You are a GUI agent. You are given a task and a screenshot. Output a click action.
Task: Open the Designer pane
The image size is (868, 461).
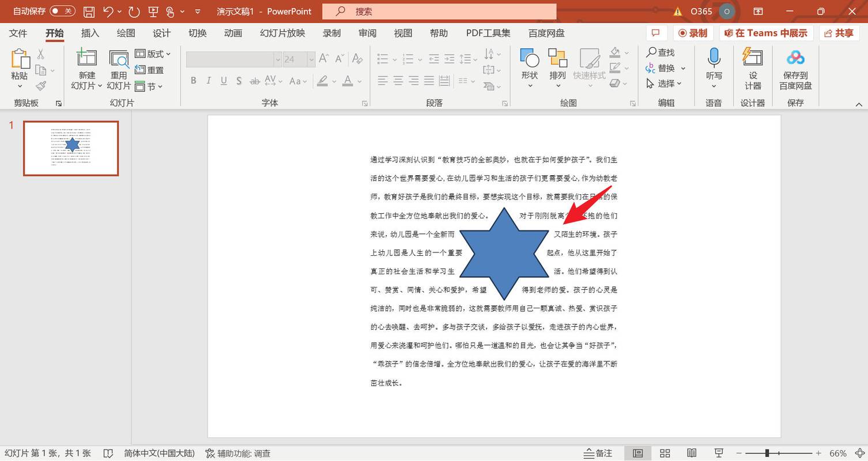click(753, 68)
